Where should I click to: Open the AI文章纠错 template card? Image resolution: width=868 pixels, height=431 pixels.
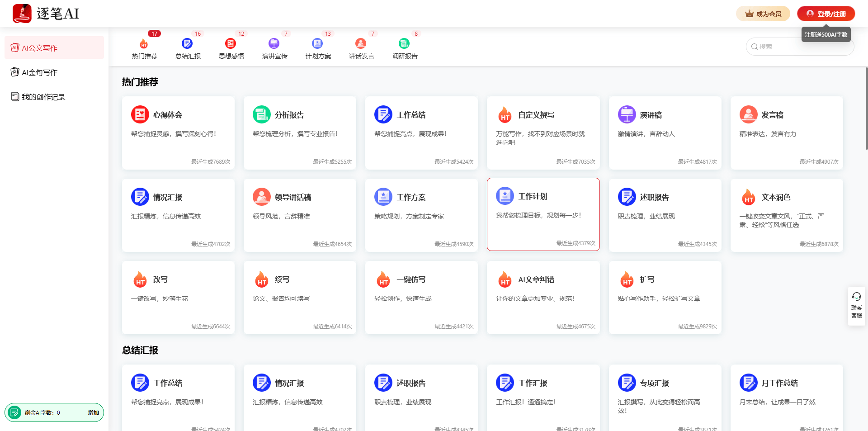click(543, 298)
